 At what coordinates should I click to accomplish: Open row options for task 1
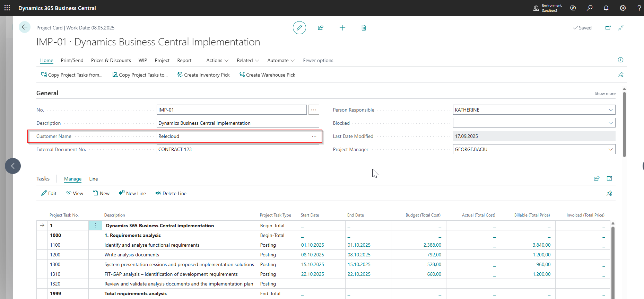point(95,226)
